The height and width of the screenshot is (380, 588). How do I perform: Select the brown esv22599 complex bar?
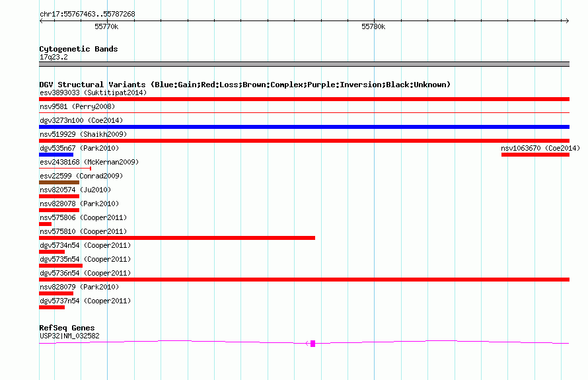[x=59, y=182]
